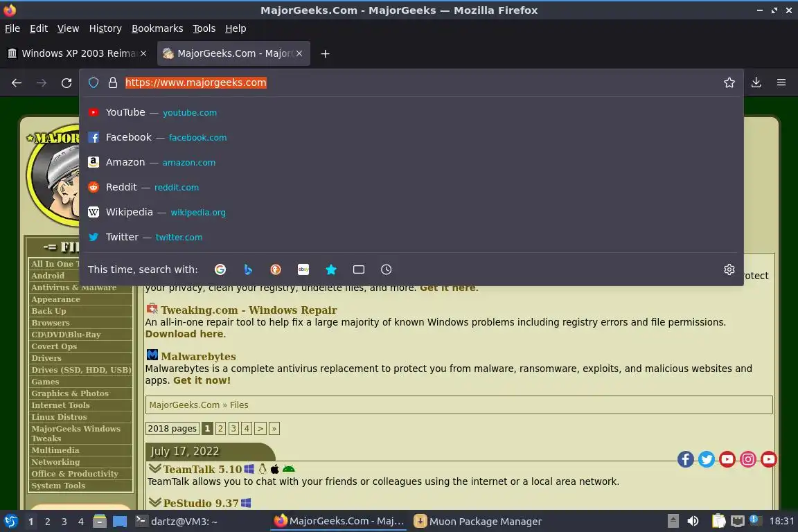Open MajorGeeks Instagram social icon
The image size is (798, 532).
pyautogui.click(x=747, y=460)
